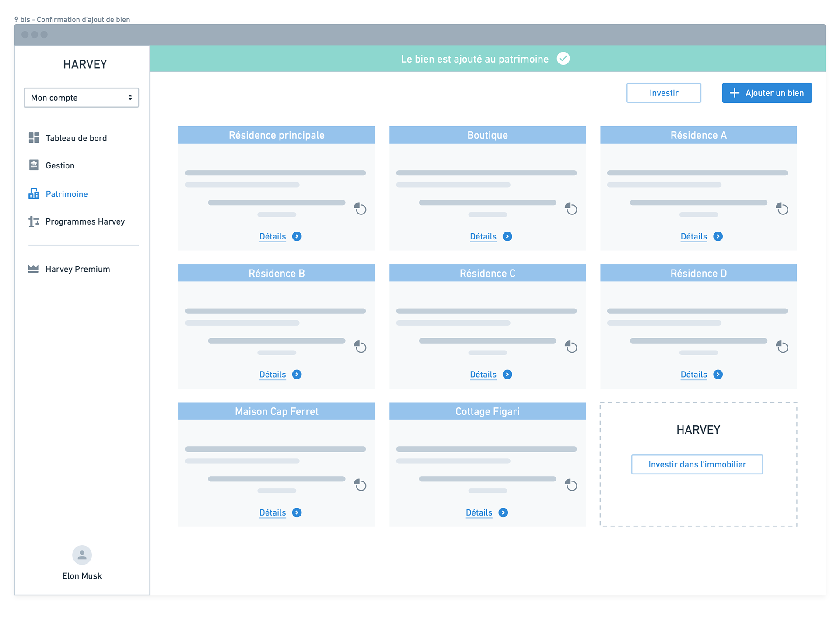Click 'Le bien est ajouté au patrimoine' message

[475, 59]
